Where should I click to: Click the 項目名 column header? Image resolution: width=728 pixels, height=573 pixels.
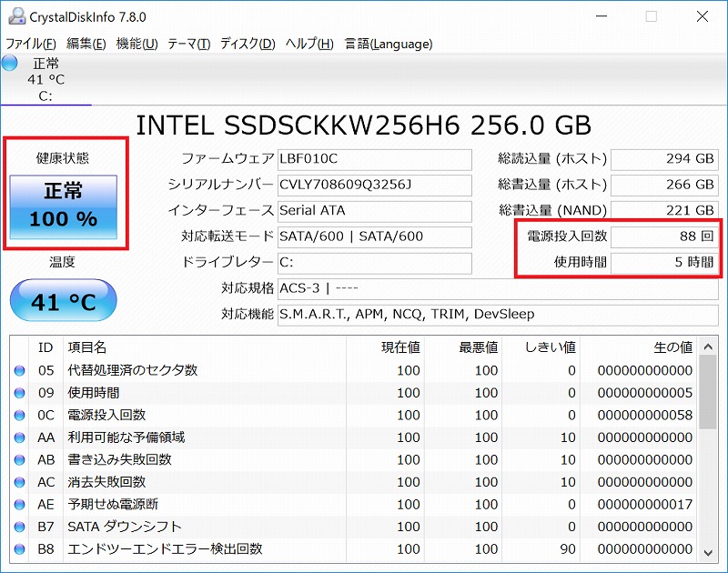[204, 347]
